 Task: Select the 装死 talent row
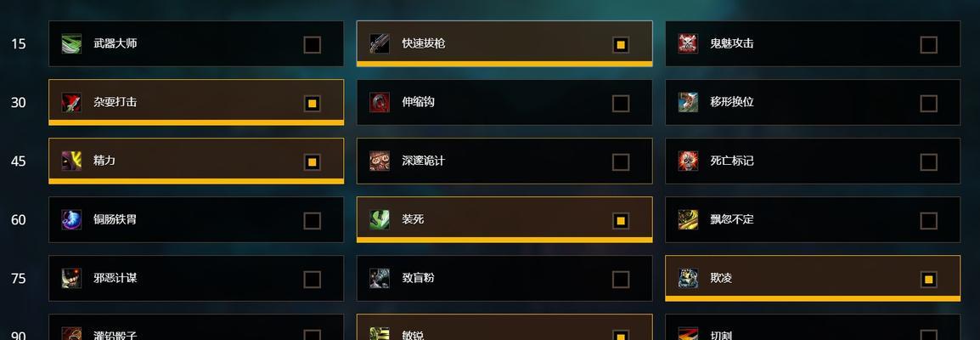tap(504, 220)
